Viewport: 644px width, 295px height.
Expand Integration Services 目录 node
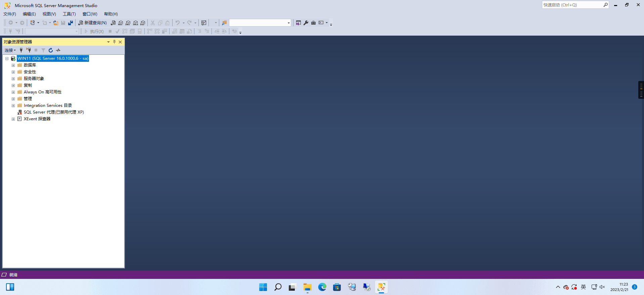pos(13,106)
